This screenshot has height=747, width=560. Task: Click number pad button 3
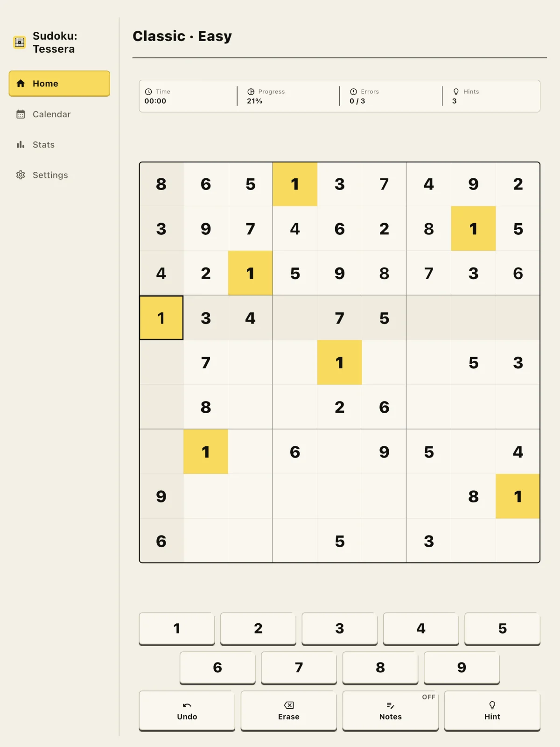point(340,628)
